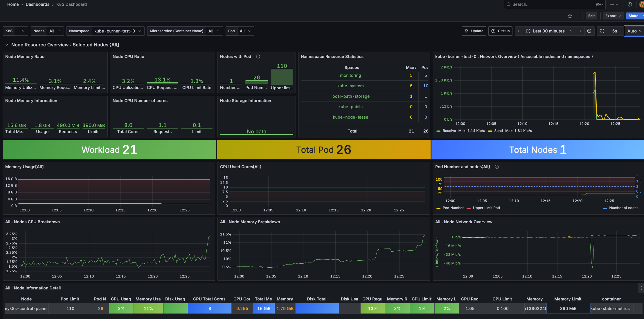Star the dashboard as favorite
This screenshot has width=644, height=319.
pos(570,16)
